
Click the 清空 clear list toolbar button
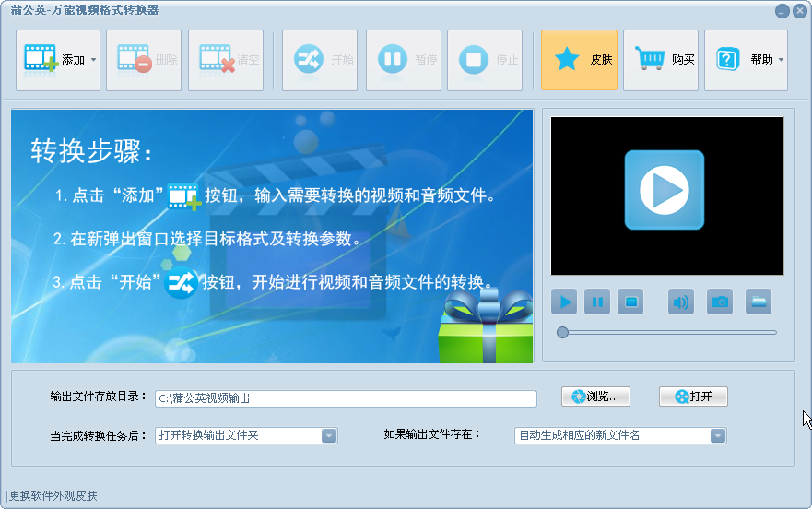point(226,60)
